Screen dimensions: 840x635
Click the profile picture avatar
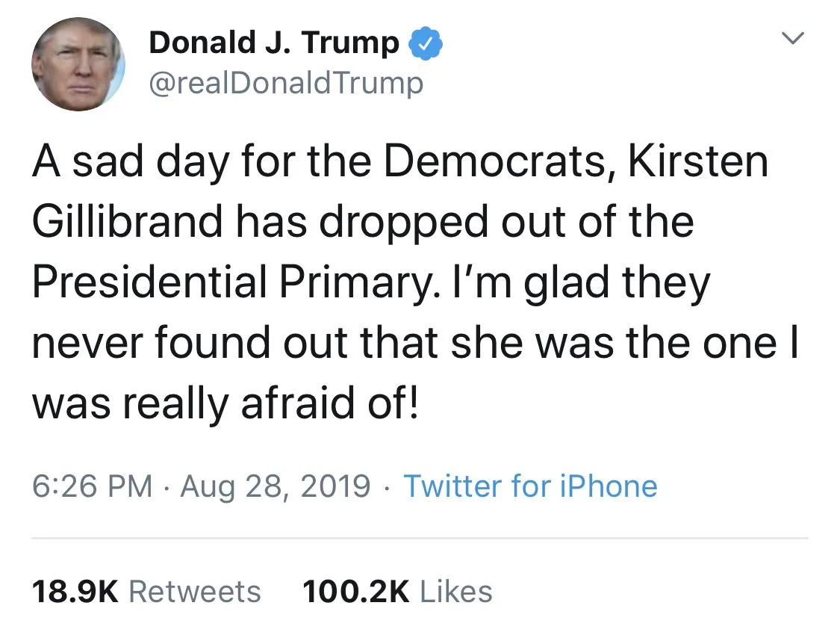pyautogui.click(x=78, y=64)
